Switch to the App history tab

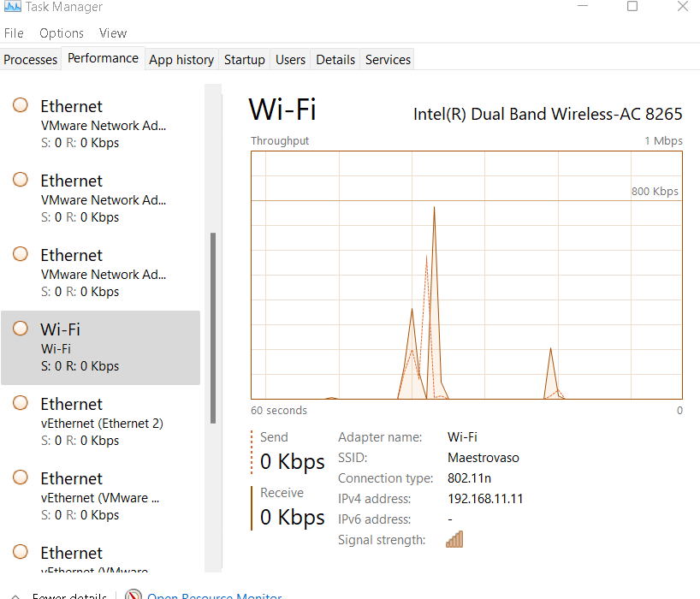click(x=181, y=60)
